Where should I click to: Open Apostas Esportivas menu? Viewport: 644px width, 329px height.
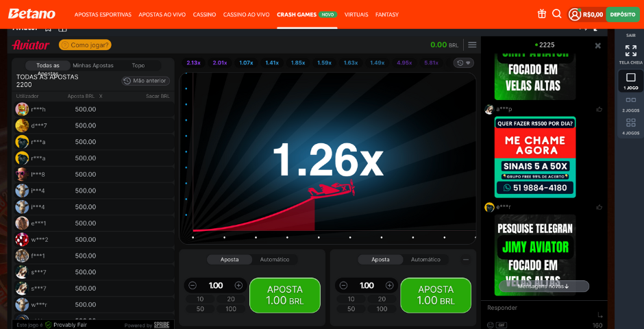tap(103, 14)
